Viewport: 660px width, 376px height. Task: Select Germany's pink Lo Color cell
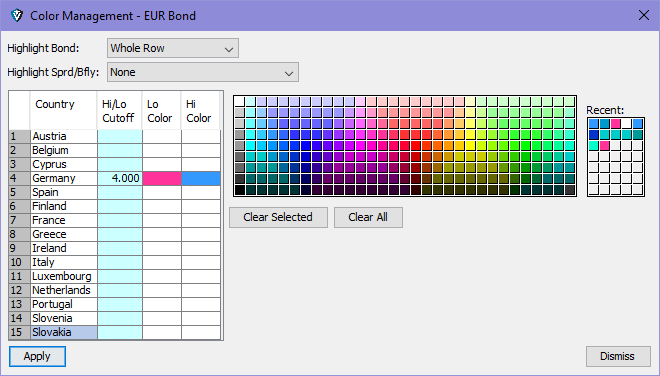[x=162, y=179]
